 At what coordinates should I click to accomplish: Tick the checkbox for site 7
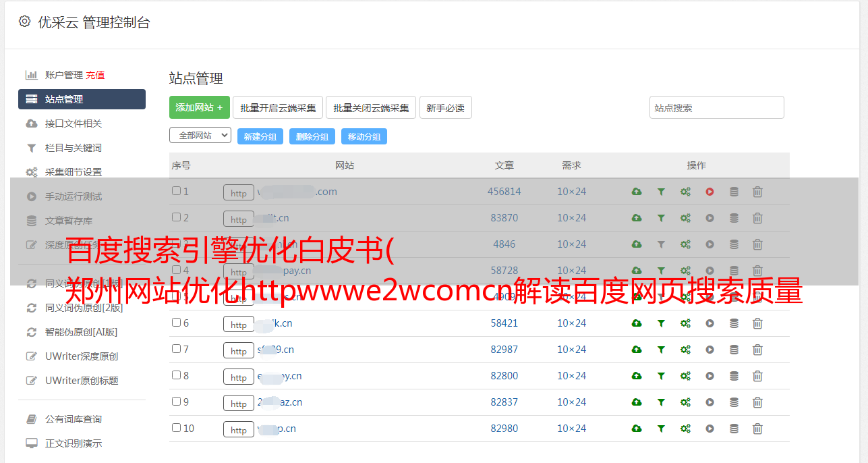tap(176, 349)
